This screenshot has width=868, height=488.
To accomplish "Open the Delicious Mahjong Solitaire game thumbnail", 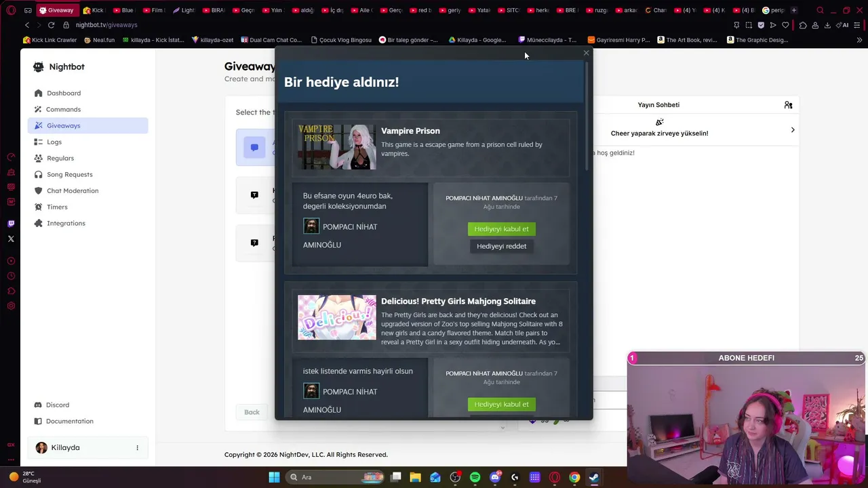I will [x=336, y=317].
